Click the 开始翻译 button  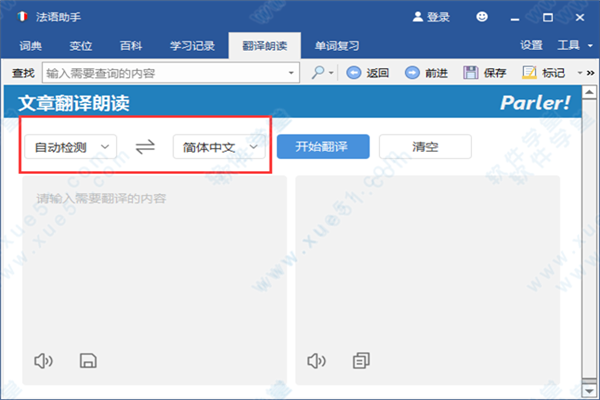tap(323, 147)
